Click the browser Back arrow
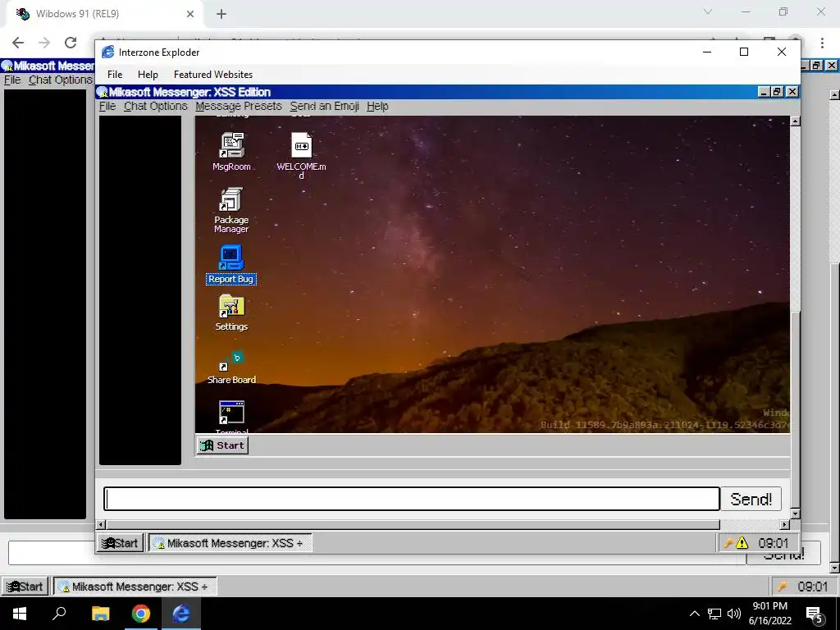Screen dimensions: 840x630 point(18,43)
